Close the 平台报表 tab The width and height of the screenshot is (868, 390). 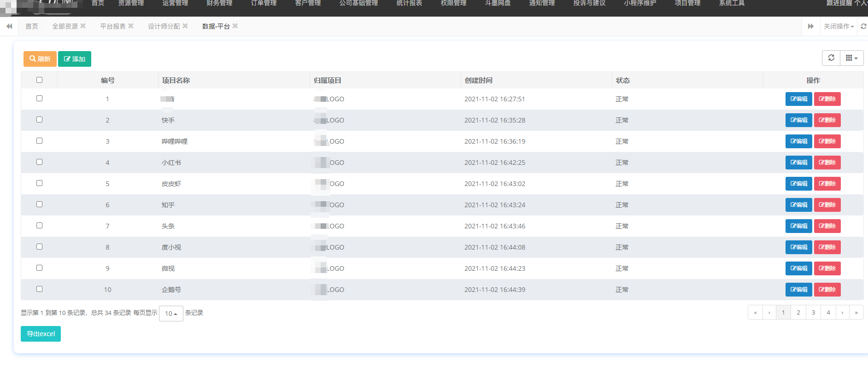pyautogui.click(x=131, y=26)
